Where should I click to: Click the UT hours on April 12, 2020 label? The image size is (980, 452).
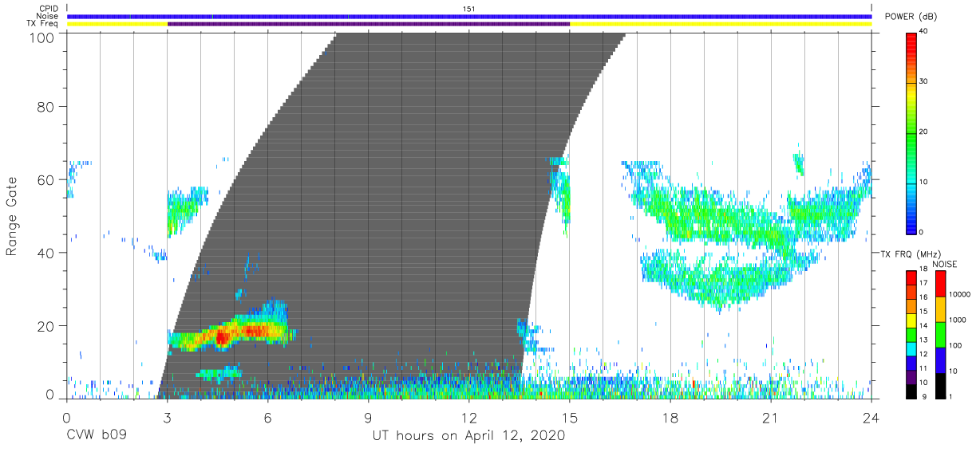468,436
